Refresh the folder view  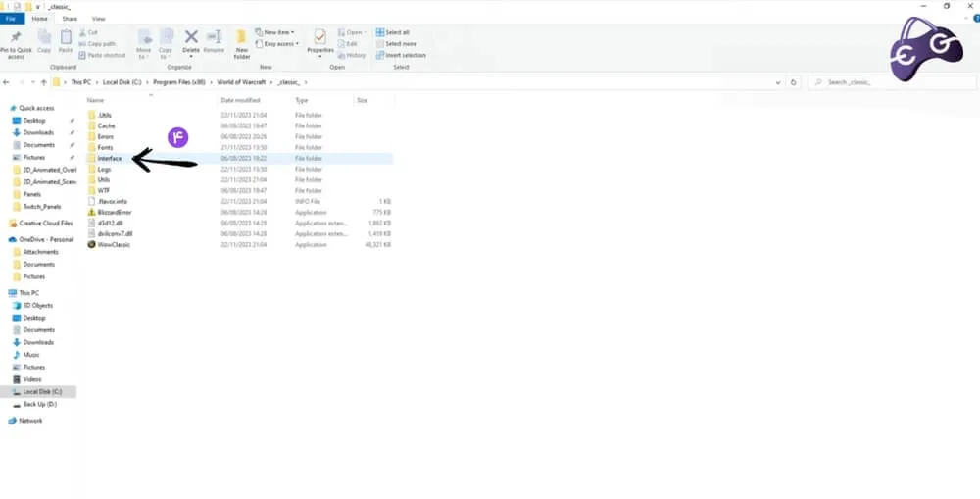tap(793, 82)
